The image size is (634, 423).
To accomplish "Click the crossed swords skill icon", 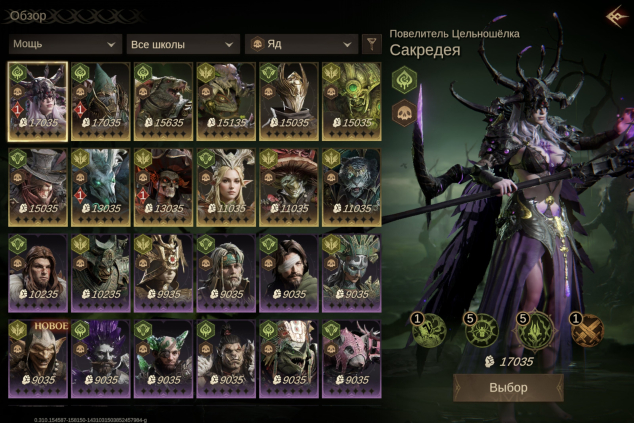I will tap(587, 330).
